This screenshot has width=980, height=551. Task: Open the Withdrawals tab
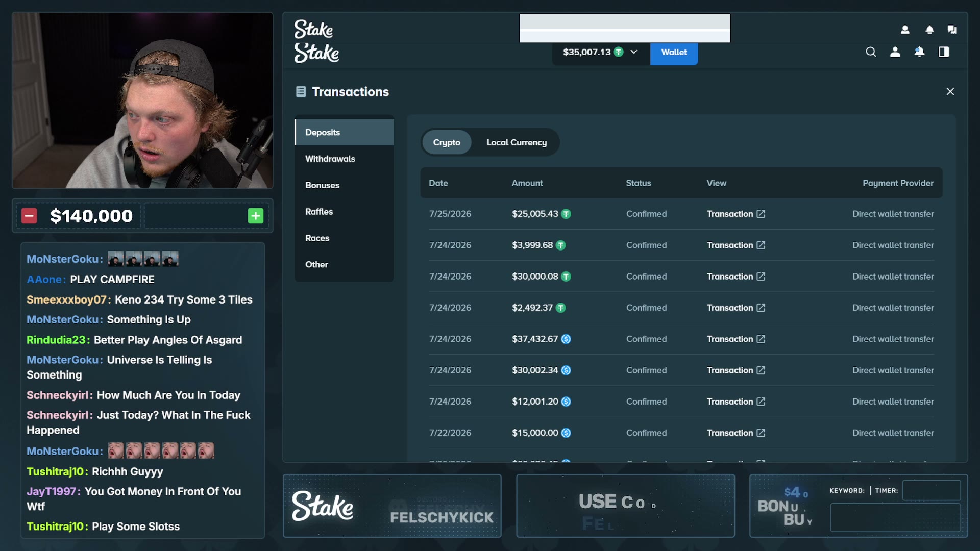[x=344, y=159]
